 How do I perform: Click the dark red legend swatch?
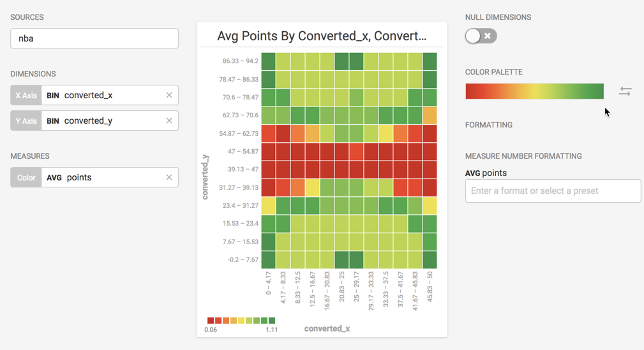(211, 321)
